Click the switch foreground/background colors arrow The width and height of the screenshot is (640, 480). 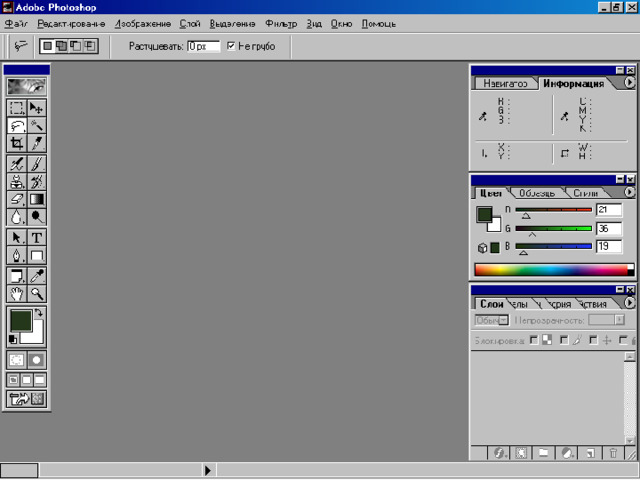39,313
